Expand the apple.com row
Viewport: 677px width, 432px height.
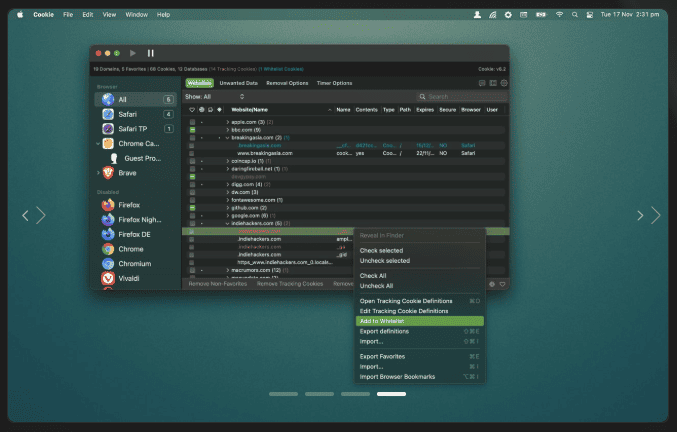click(228, 122)
